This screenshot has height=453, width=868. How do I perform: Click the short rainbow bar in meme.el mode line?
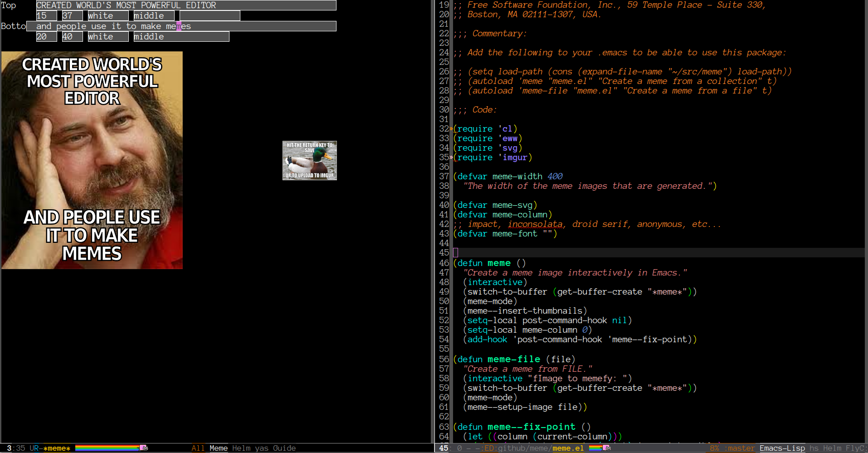(x=595, y=448)
